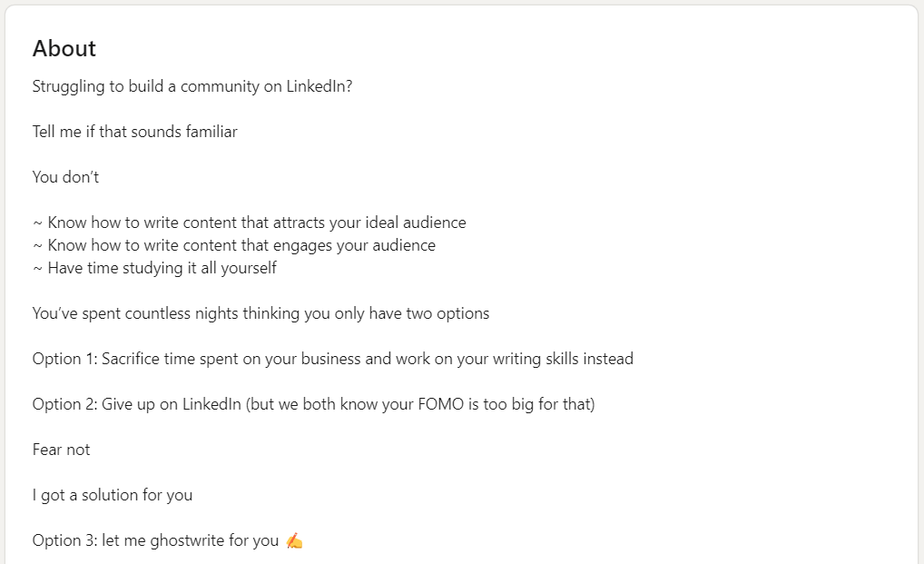Click the bullet about attracting your ideal audience
924x564 pixels.
[x=250, y=223]
